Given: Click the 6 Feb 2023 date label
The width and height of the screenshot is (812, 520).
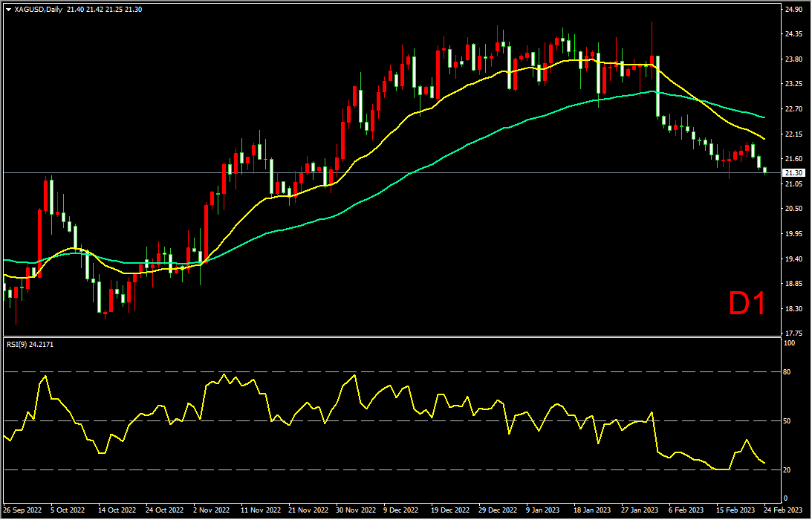Looking at the screenshot, I should point(686,510).
